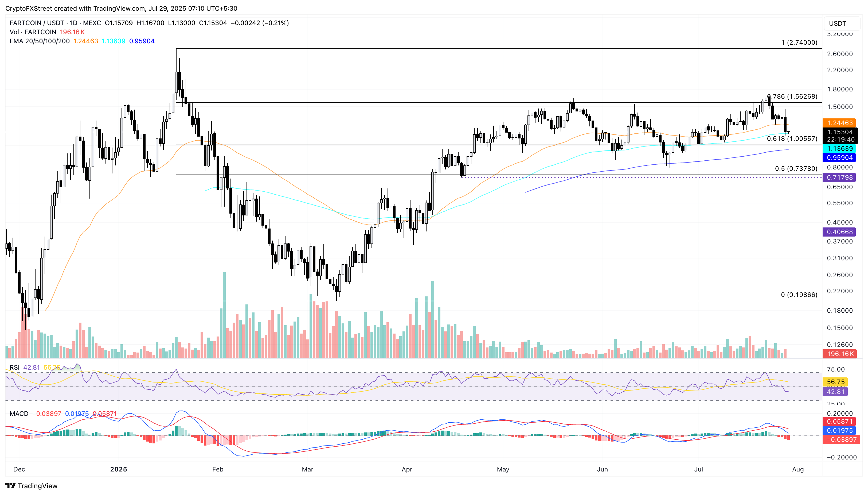Click the yellow 56.75 RSI value tag

pyautogui.click(x=835, y=382)
